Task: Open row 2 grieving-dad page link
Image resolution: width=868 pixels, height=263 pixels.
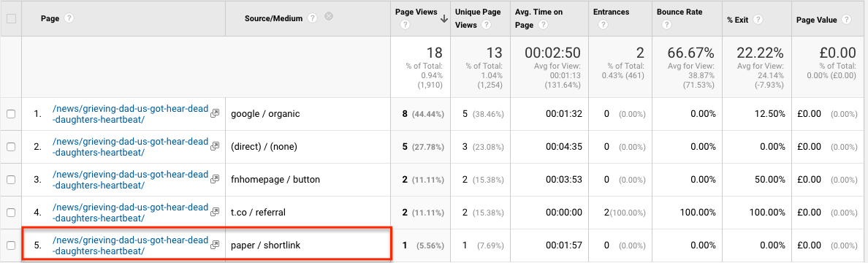Action: 130,146
